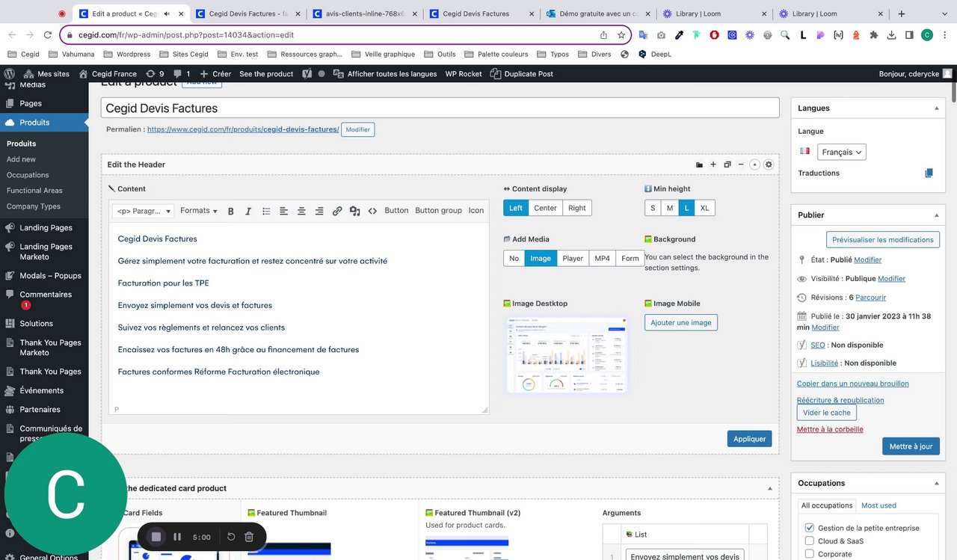957x560 pixels.
Task: Open the Paragraph format dropdown
Action: coord(143,211)
